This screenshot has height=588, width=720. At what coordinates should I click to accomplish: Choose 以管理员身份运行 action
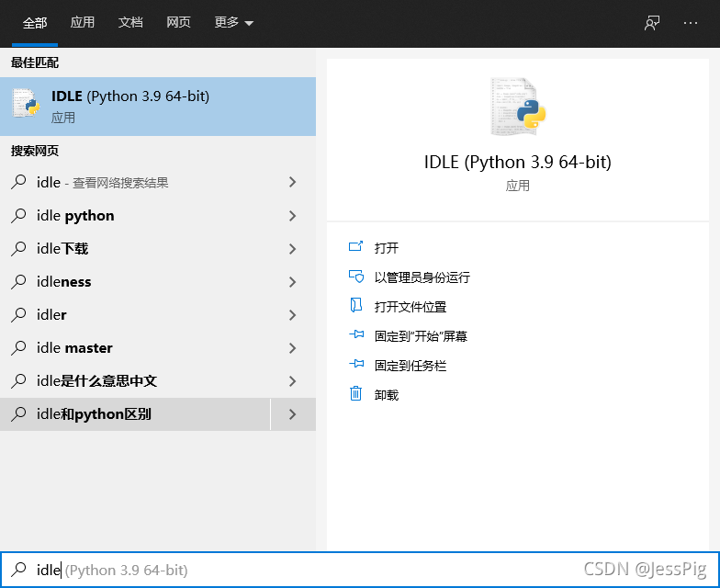(x=422, y=277)
